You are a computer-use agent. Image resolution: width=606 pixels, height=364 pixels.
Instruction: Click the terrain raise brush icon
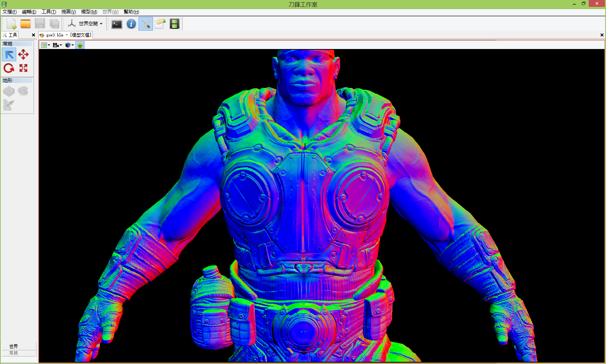(9, 91)
